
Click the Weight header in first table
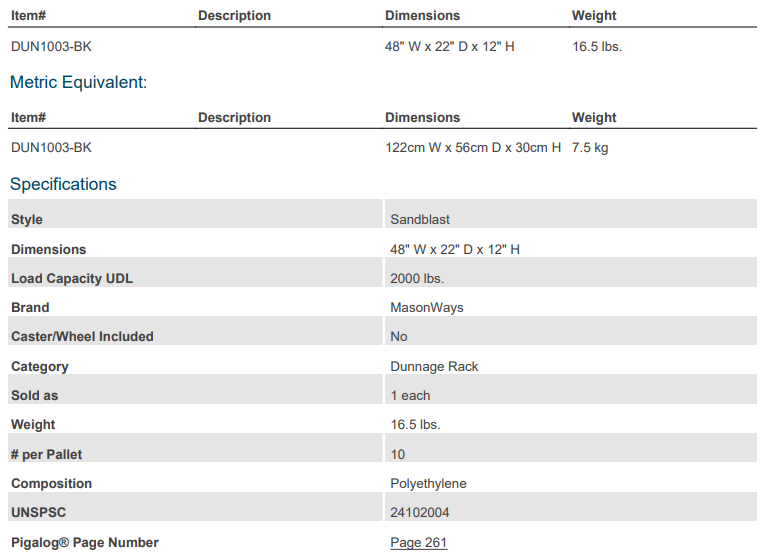click(594, 16)
